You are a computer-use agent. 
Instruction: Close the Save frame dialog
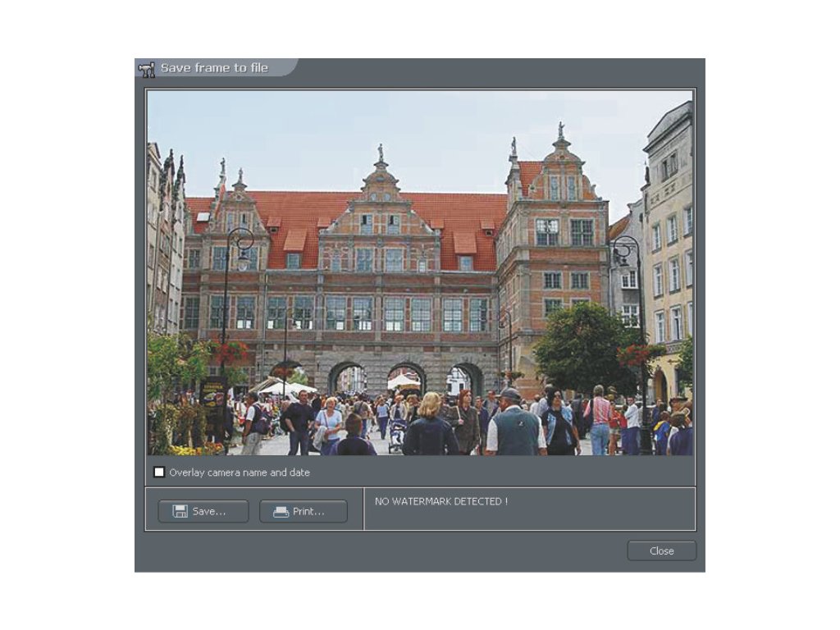coord(661,550)
